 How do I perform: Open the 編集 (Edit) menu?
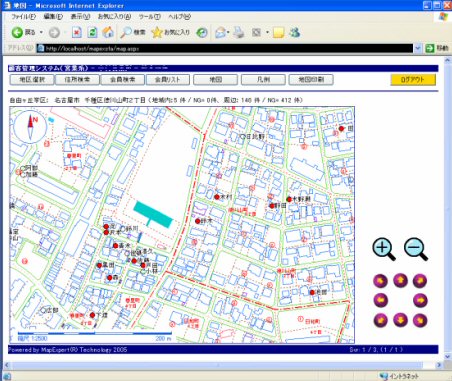[53, 16]
